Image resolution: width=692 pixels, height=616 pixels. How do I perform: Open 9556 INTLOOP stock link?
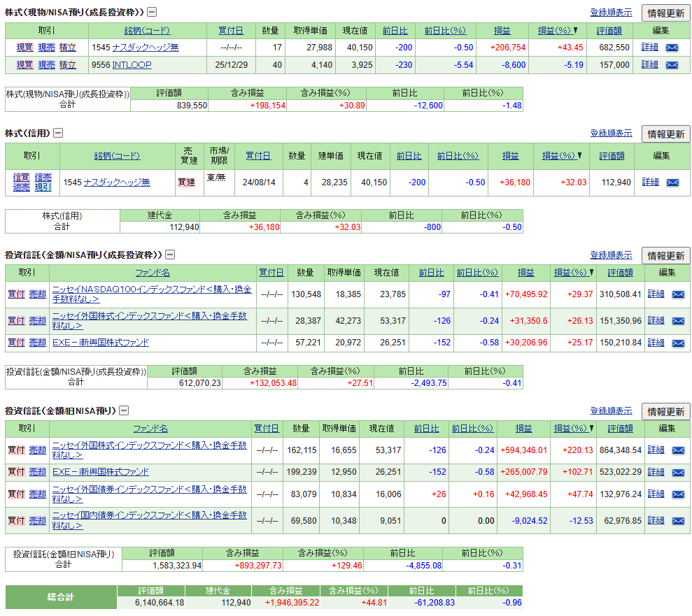(132, 65)
